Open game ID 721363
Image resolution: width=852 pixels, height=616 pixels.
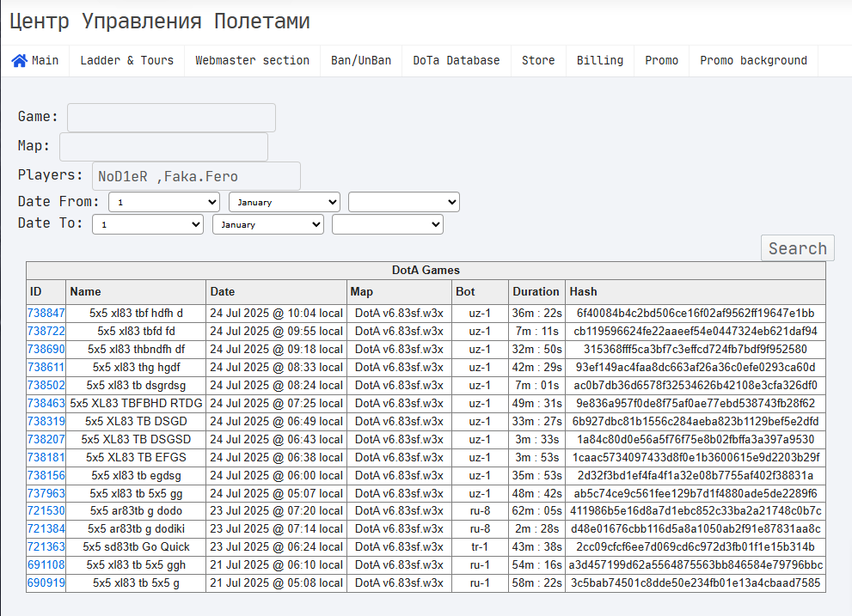pyautogui.click(x=46, y=547)
